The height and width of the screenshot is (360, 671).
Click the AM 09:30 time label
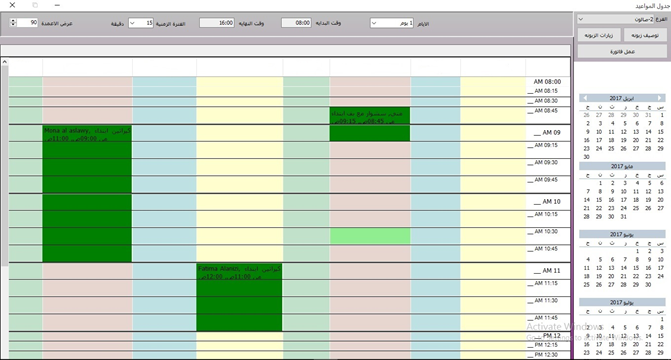pyautogui.click(x=546, y=162)
